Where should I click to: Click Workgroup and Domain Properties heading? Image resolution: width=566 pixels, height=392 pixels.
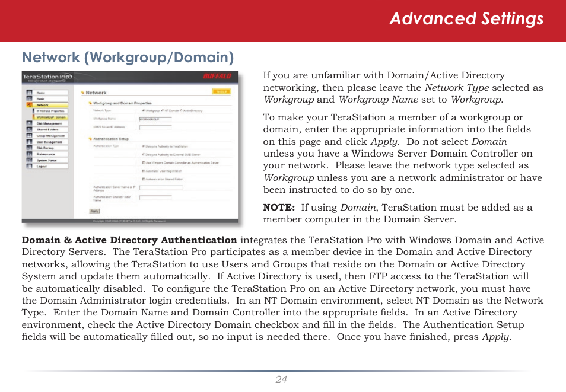122,103
